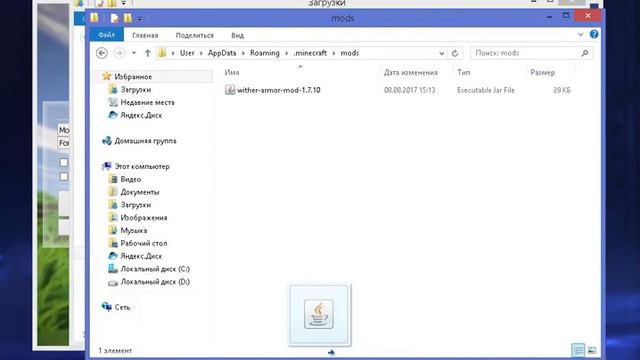Open Explorer help question mark

594,35
